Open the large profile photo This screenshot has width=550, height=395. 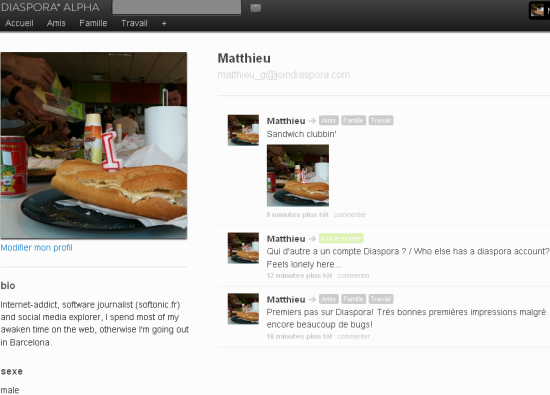click(x=94, y=146)
